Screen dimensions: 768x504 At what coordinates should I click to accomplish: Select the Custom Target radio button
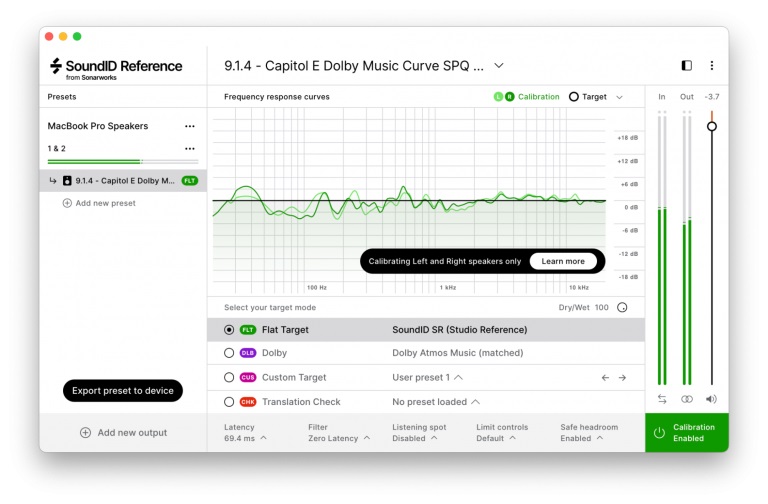229,377
